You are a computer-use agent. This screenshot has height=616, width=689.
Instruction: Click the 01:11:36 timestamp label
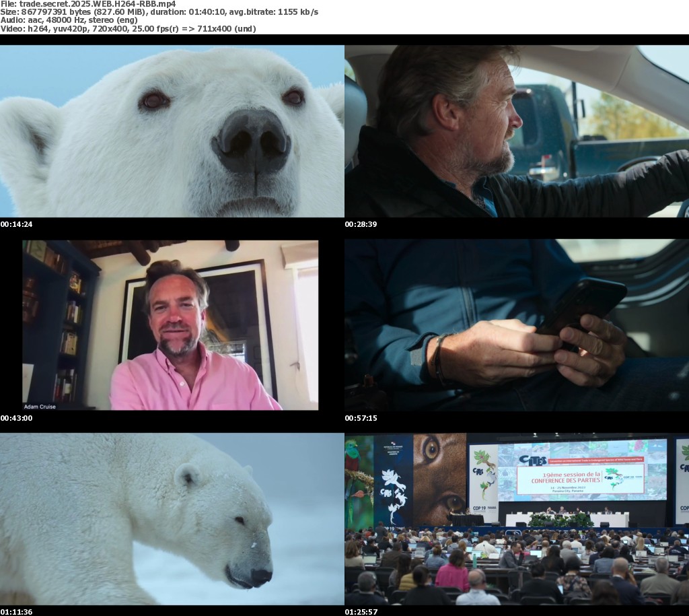coord(16,611)
